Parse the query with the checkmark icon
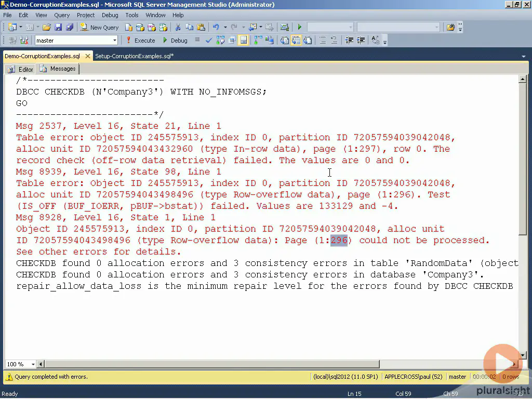Screen dimensions: 532x399 [x=209, y=41]
